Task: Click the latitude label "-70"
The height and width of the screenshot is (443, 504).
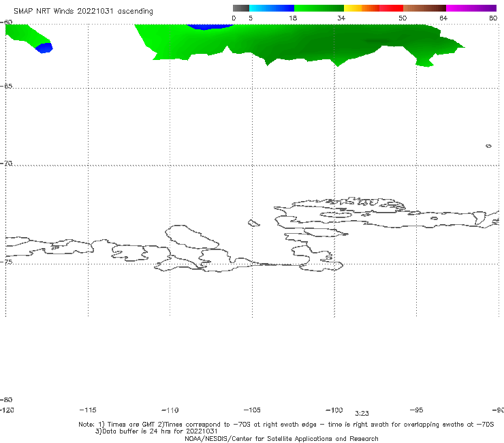Action: (x=6, y=164)
